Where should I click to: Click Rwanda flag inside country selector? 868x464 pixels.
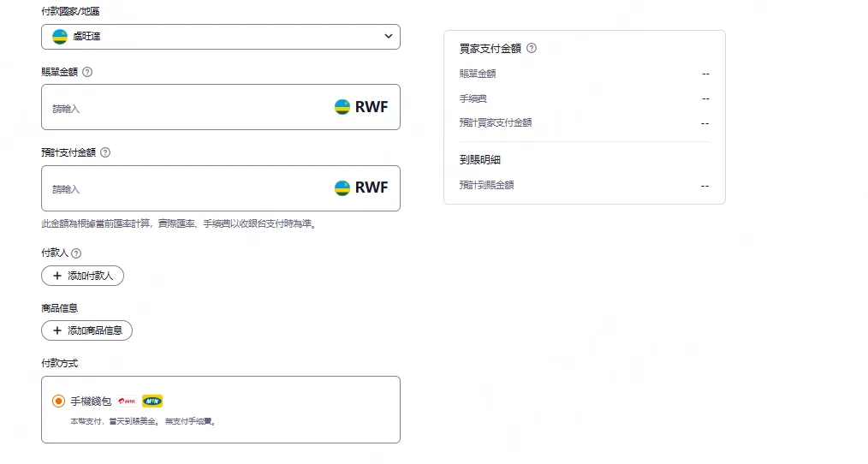(x=60, y=37)
